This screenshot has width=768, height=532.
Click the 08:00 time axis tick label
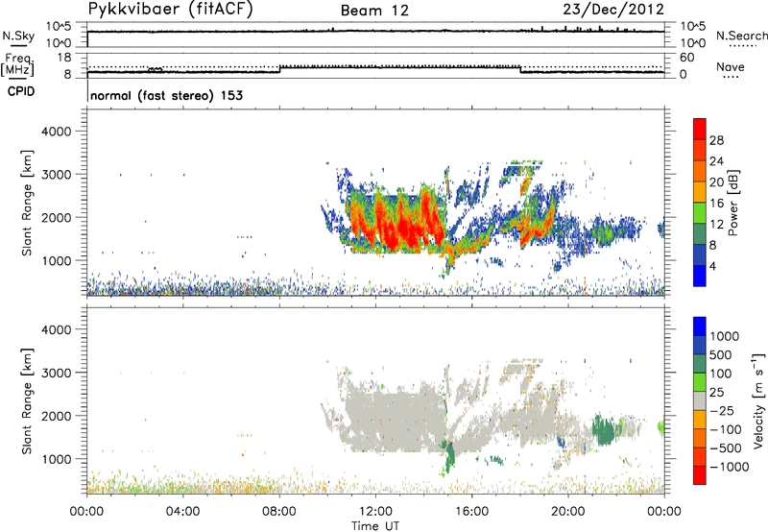[x=279, y=512]
